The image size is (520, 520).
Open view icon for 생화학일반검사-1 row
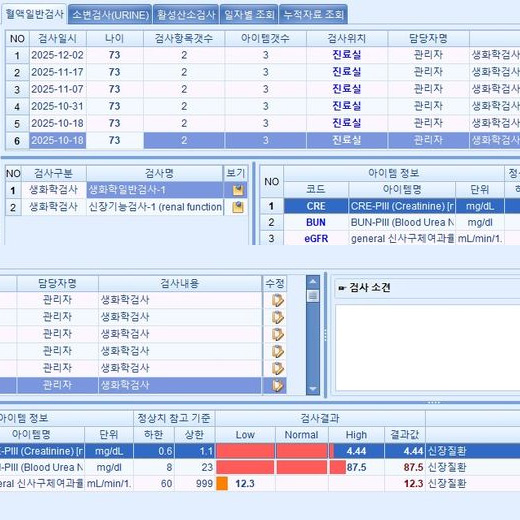tap(238, 190)
